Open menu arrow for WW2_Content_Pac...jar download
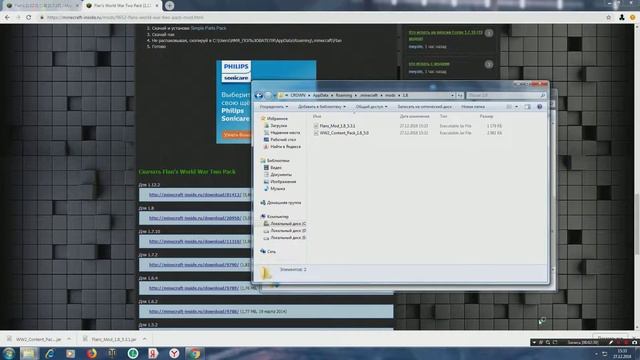This screenshot has width=640, height=360. tap(69, 339)
